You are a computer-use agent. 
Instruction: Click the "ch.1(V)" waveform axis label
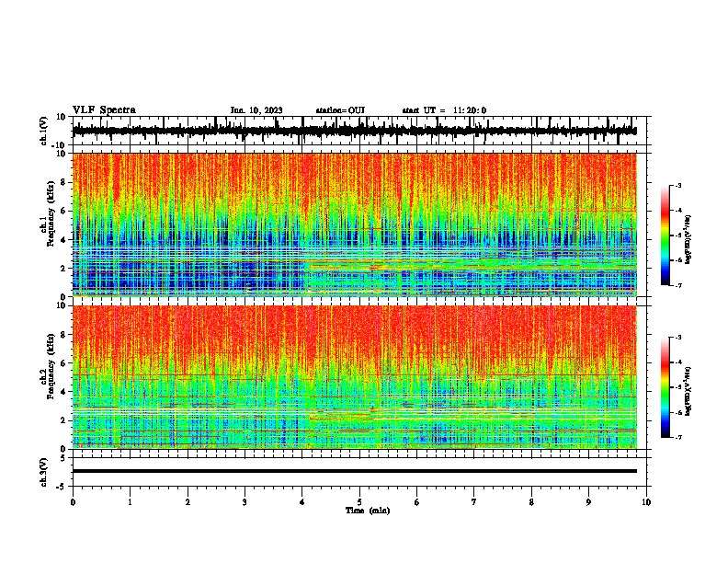click(x=44, y=131)
